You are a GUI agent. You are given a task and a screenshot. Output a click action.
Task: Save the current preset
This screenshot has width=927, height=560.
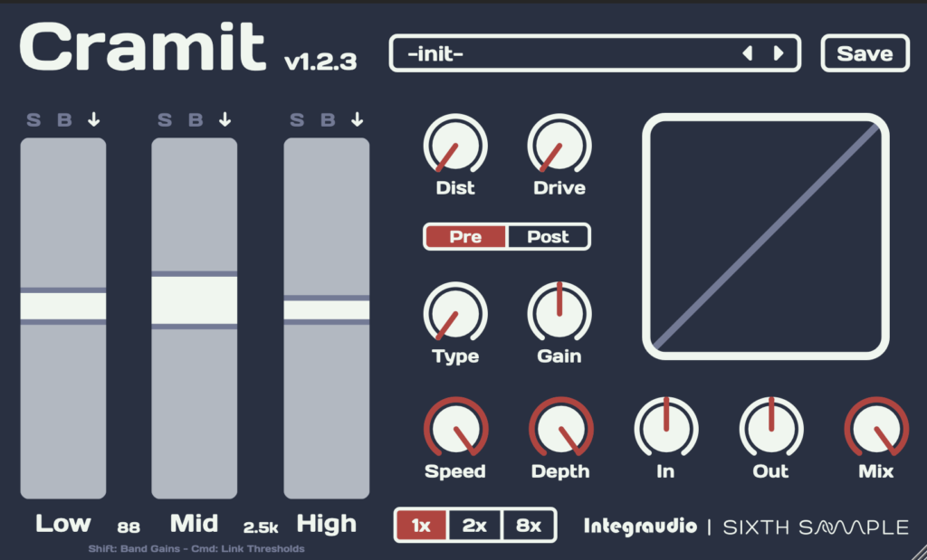tap(865, 53)
